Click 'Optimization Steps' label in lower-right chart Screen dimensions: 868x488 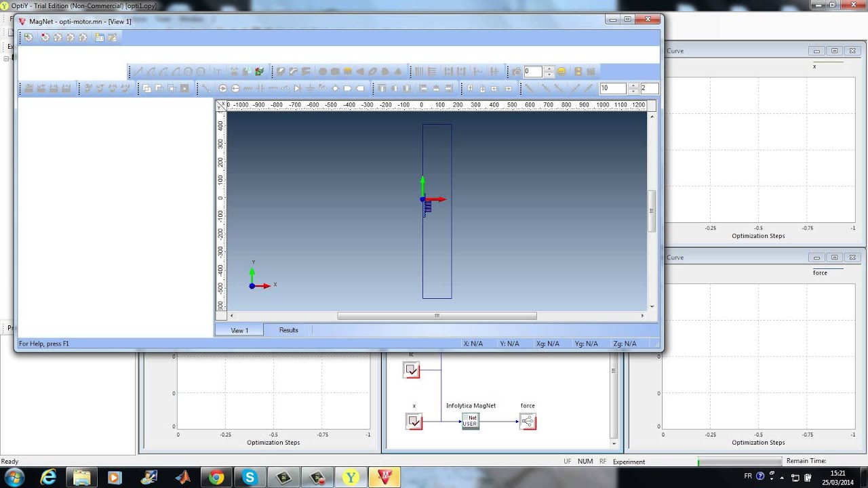click(758, 443)
